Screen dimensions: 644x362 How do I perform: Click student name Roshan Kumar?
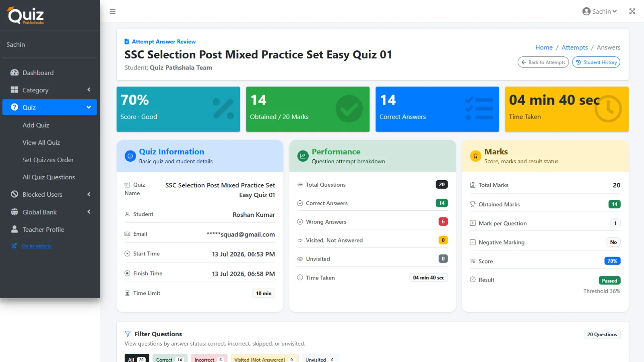coord(254,215)
